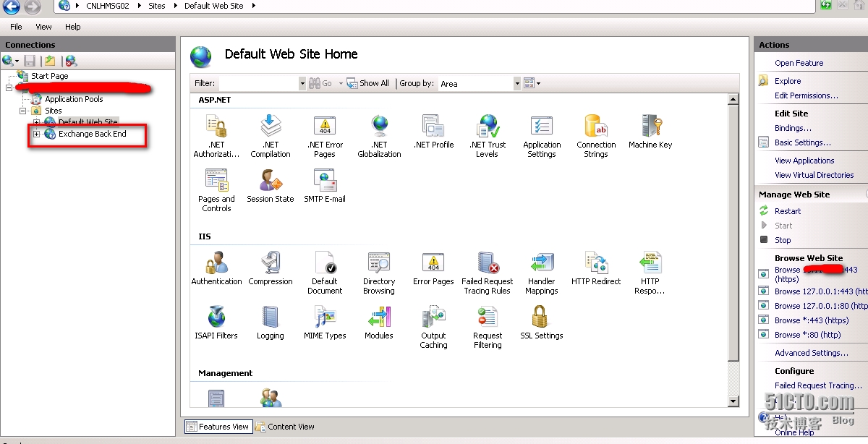Screen dimensions: 868x444
Task: Select Application Pools in Connections tree
Action: click(74, 99)
